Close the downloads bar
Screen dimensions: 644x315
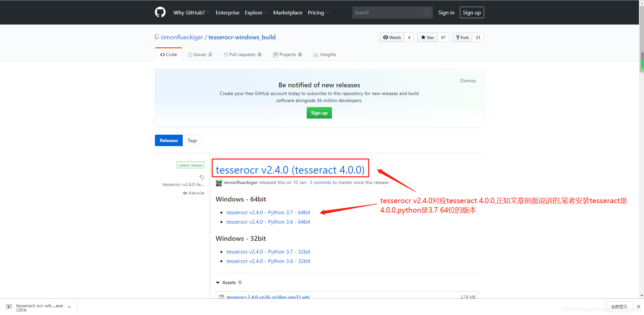click(639, 307)
